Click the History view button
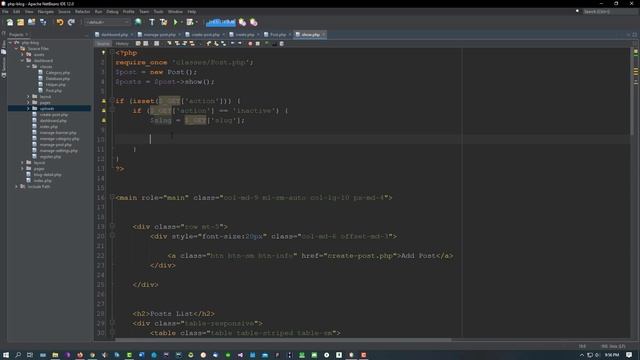 (x=122, y=44)
